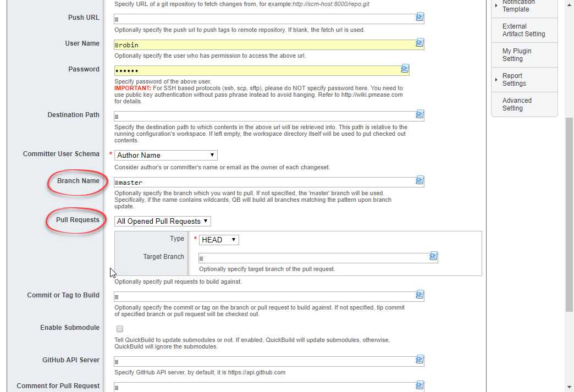Click example URL text http://scm-host:8000/repo.git

coord(331,4)
